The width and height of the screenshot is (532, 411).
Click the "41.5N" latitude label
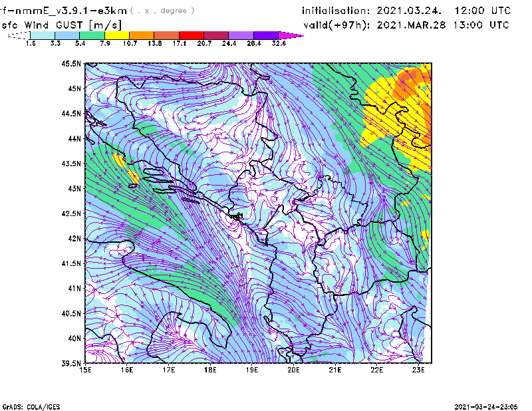point(71,264)
